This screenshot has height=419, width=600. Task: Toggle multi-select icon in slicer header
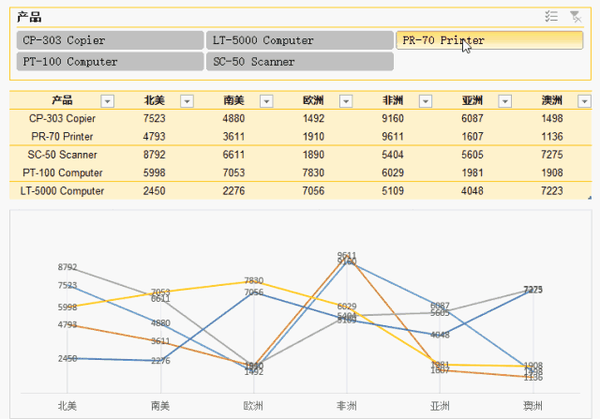click(551, 16)
